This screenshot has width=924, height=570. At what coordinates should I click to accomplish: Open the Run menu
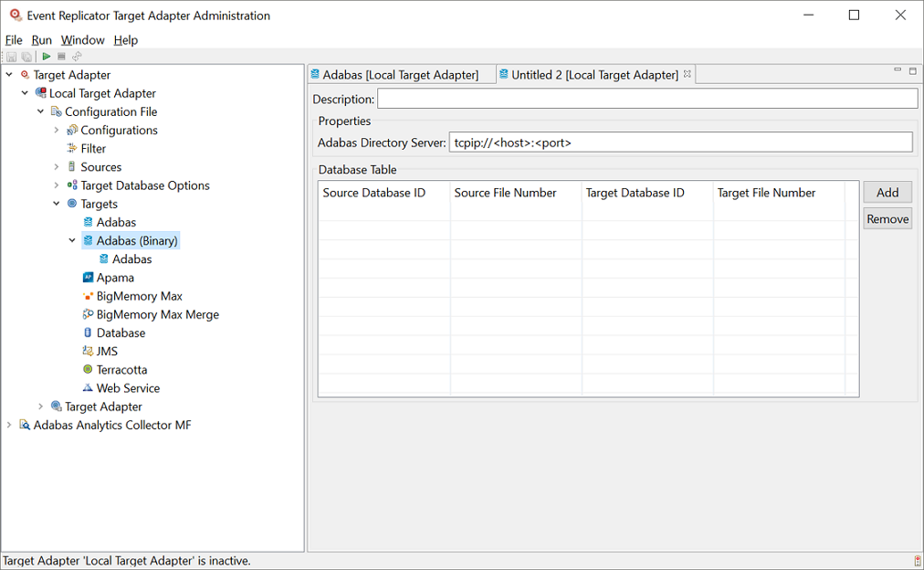41,39
